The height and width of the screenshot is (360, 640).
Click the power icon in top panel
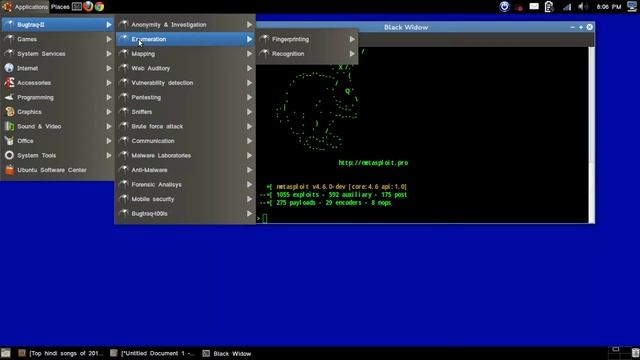(x=504, y=7)
